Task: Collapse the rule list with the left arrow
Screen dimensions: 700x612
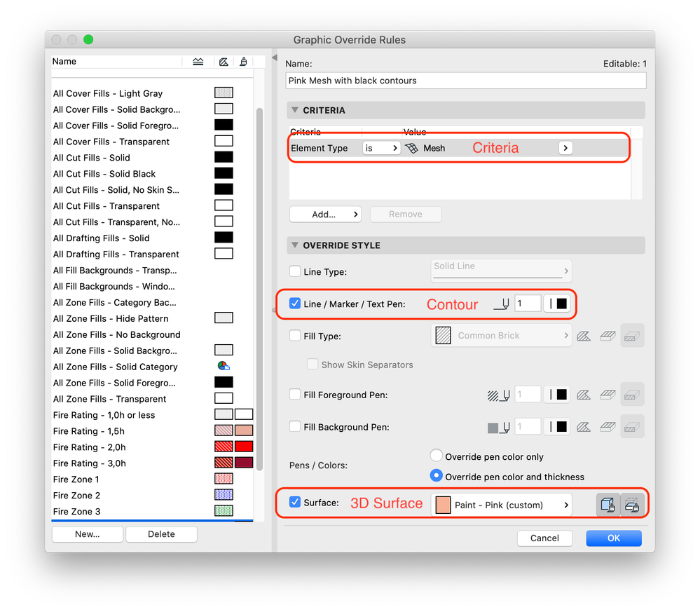Action: (x=275, y=57)
